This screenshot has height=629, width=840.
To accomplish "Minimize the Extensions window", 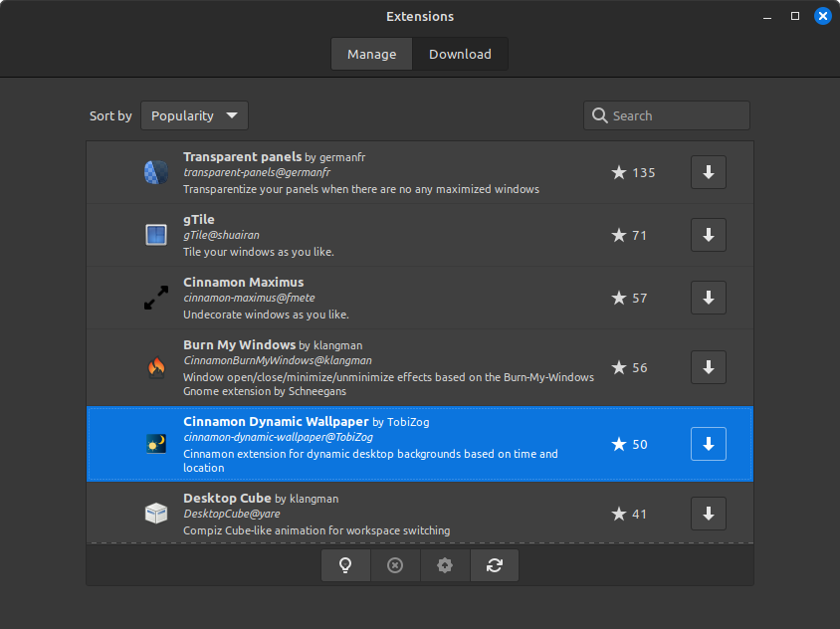I will pos(767,17).
